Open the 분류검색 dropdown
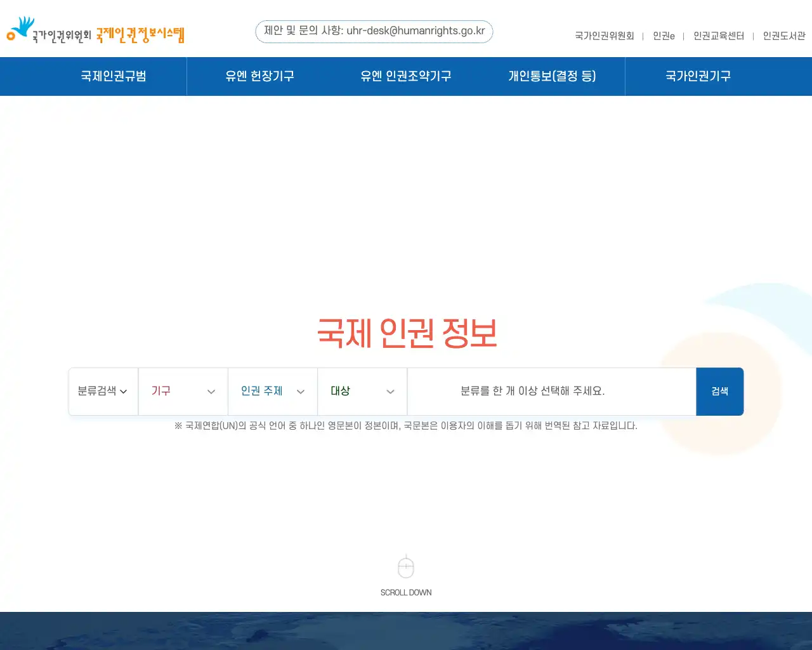The height and width of the screenshot is (650, 812). pos(101,391)
